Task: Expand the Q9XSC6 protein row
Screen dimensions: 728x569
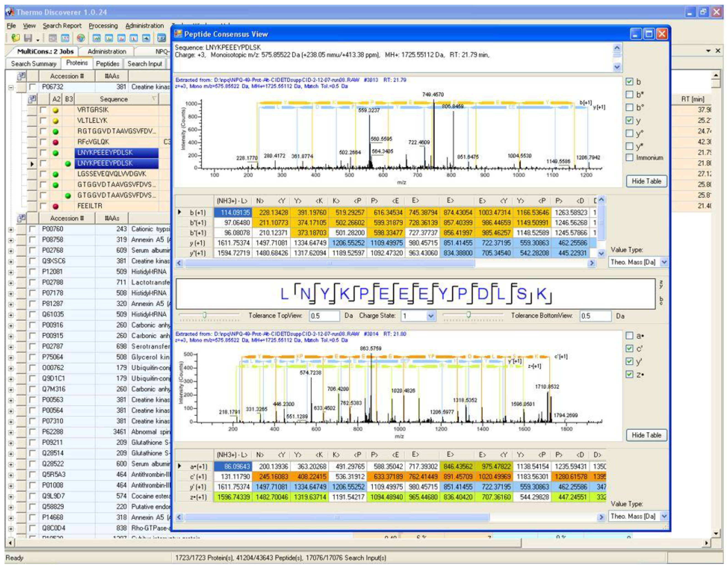Action: tap(11, 262)
